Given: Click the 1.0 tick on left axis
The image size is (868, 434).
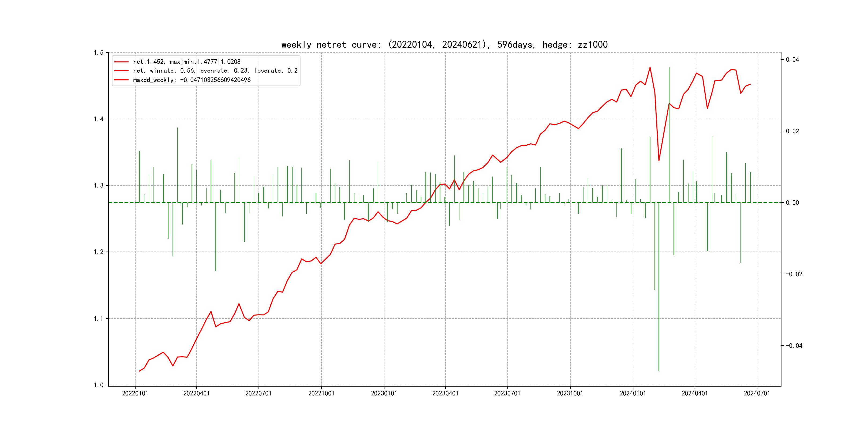Looking at the screenshot, I should (98, 385).
